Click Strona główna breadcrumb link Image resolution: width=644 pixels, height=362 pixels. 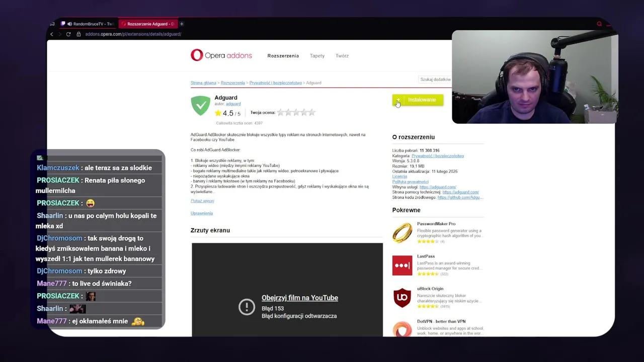(203, 83)
